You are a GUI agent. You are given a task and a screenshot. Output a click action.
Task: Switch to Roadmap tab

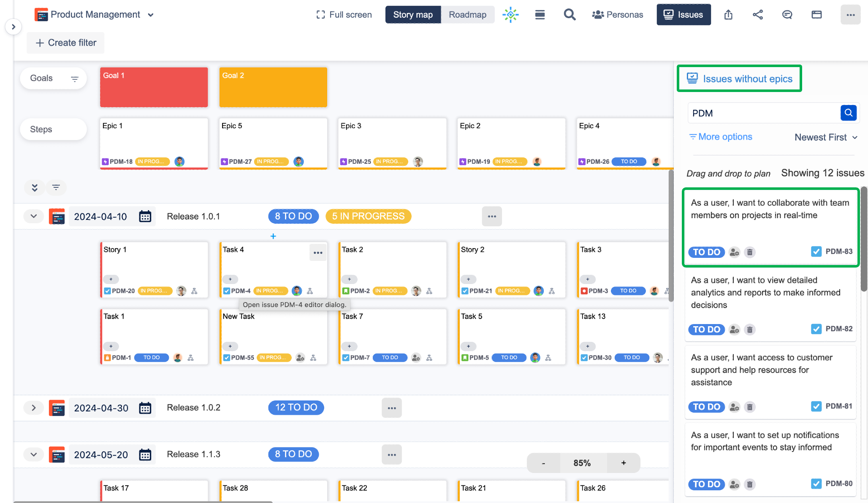468,15
